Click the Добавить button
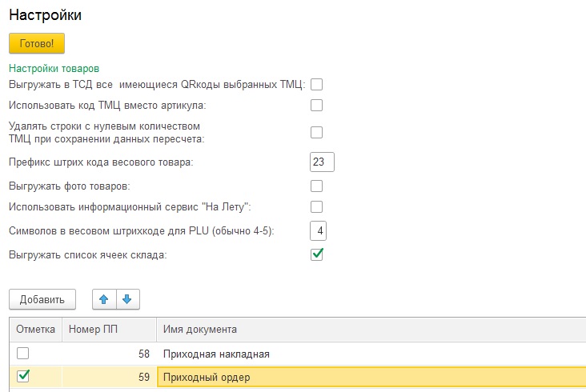This screenshot has width=586, height=392. point(42,299)
